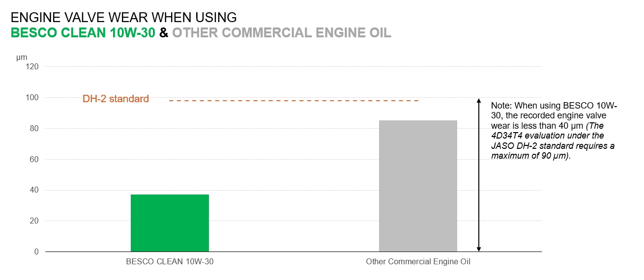Click the 20 y-axis tick label
The image size is (644, 280).
pos(34,221)
